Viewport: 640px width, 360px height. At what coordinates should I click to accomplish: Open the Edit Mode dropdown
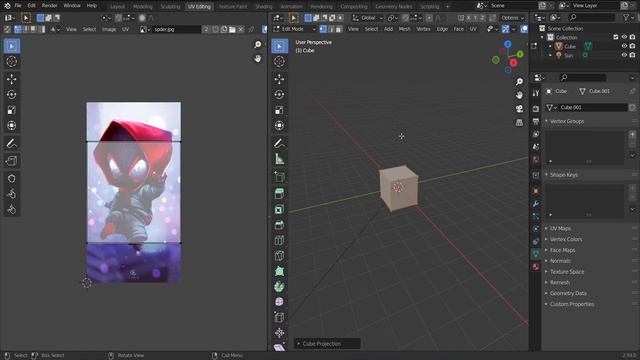(x=294, y=29)
